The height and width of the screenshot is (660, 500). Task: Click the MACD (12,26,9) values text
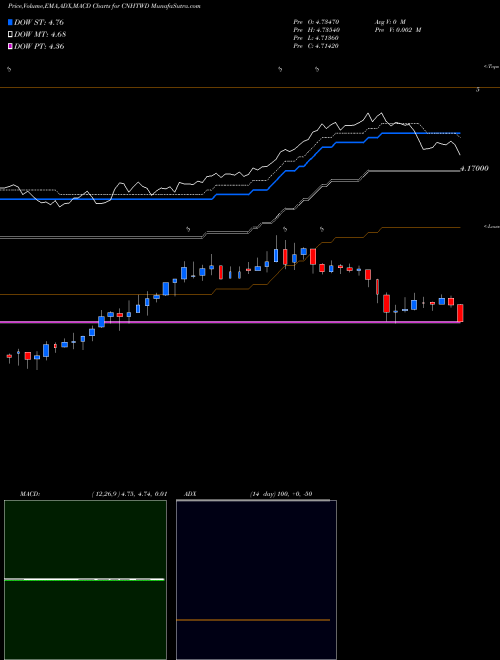[x=129, y=494]
